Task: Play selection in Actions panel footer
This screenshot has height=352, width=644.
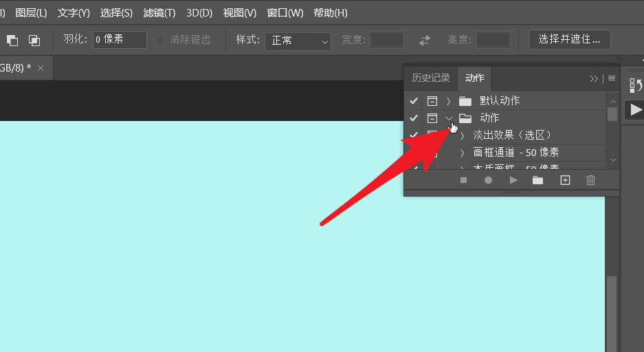Action: (x=513, y=180)
